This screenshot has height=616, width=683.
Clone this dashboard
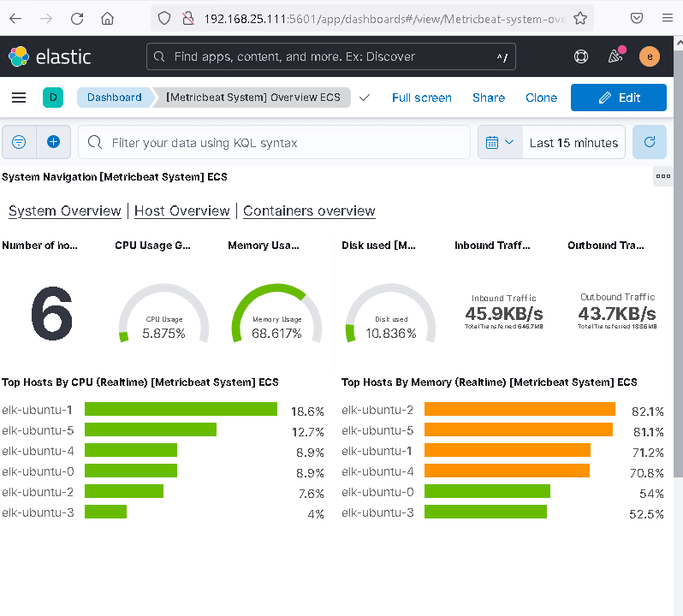pos(541,98)
